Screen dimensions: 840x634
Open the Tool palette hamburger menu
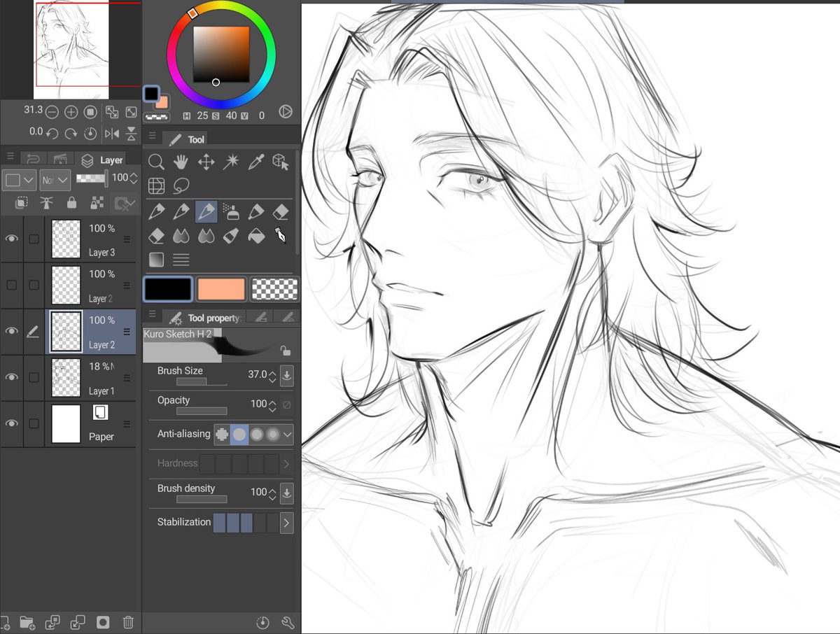pyautogui.click(x=152, y=136)
